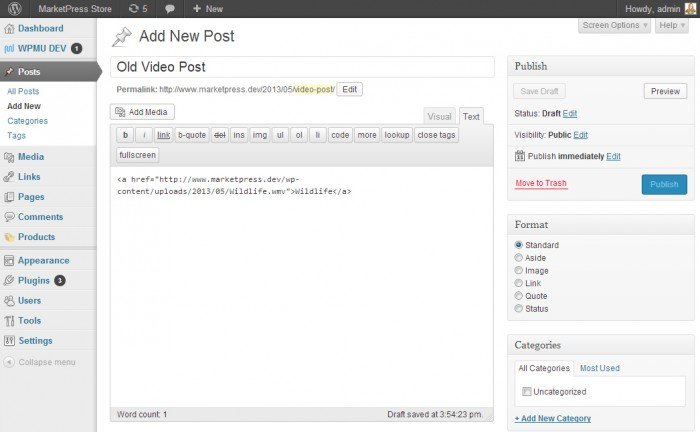Click the Add New Category link
Screen dimensions: 700x432
(x=553, y=418)
